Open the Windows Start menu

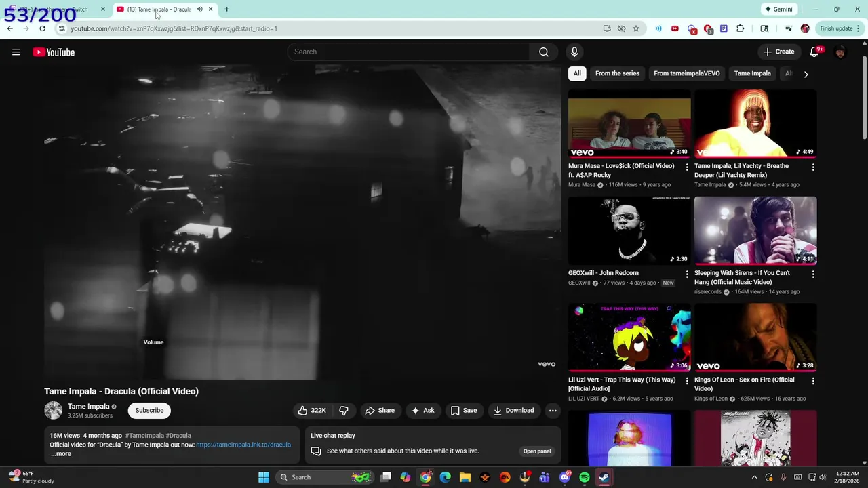(x=264, y=477)
